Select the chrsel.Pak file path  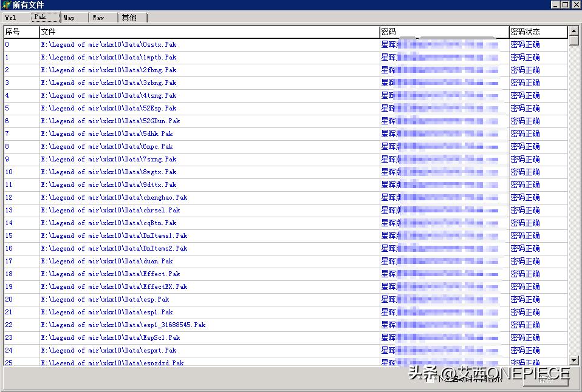click(110, 210)
